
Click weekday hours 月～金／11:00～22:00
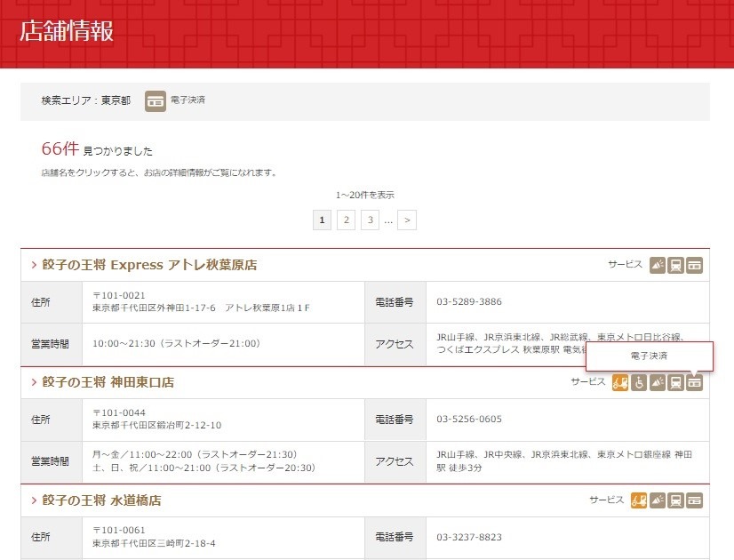[x=142, y=454]
